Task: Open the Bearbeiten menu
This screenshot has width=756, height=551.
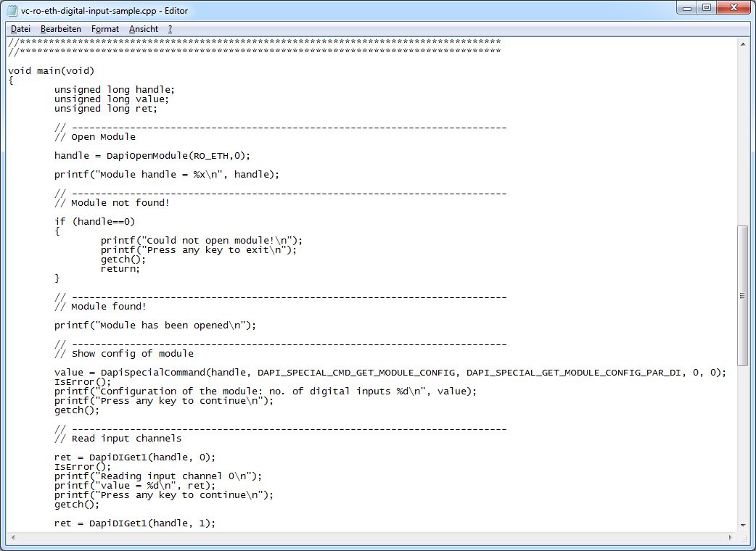Action: [x=61, y=29]
